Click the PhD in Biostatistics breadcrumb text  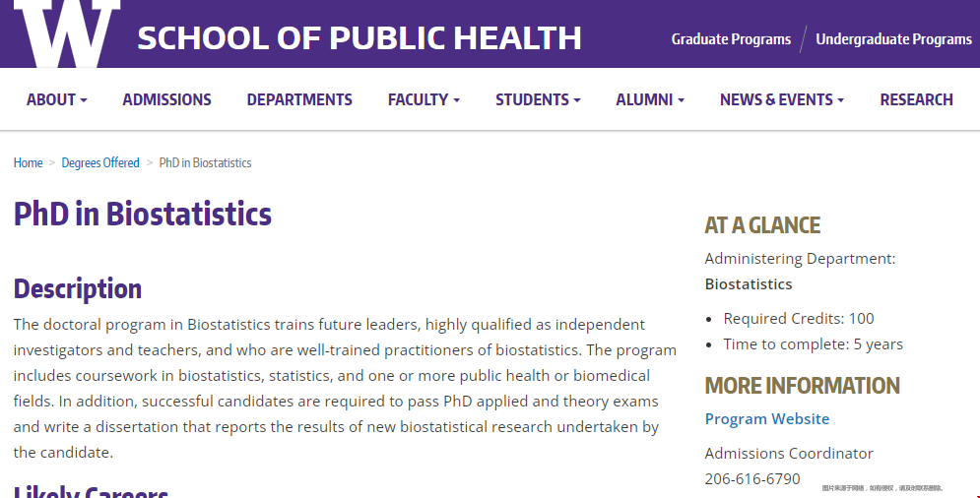[x=205, y=162]
